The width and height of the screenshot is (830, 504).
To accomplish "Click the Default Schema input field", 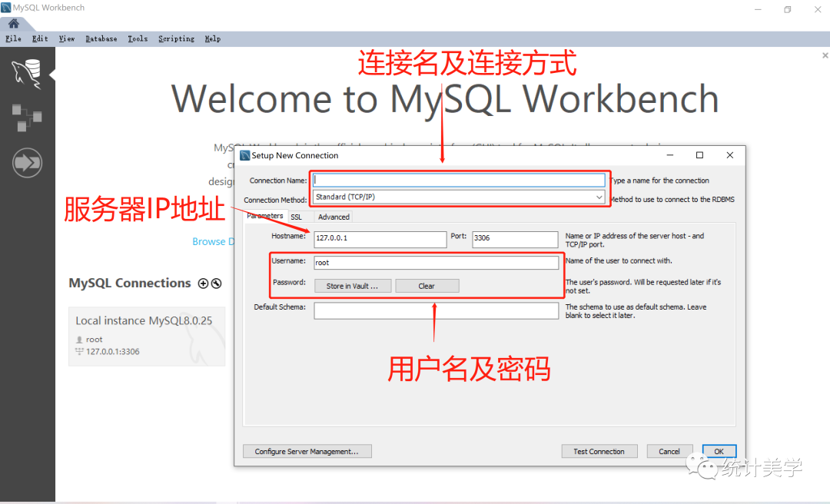I will [x=437, y=310].
